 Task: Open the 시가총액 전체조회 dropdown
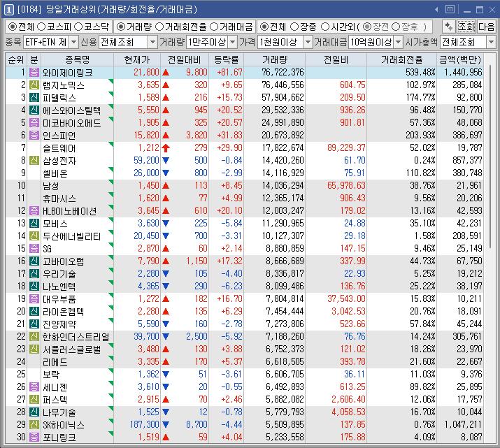(491, 42)
